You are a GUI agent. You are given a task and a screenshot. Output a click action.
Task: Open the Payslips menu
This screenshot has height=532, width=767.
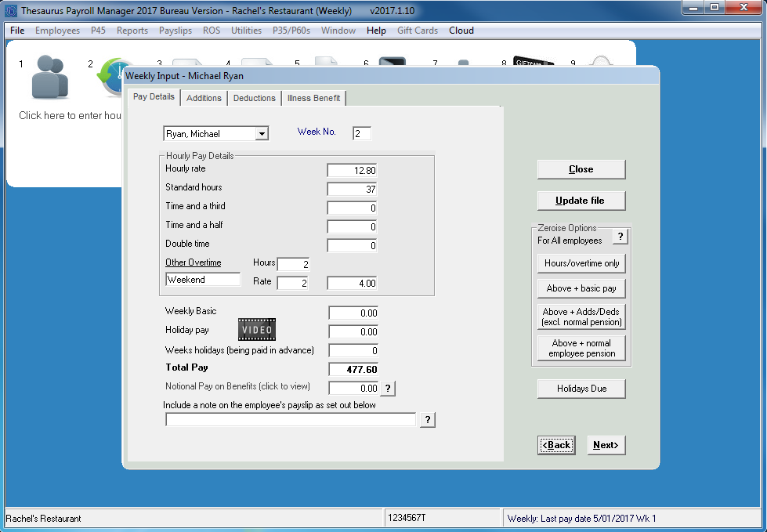175,31
